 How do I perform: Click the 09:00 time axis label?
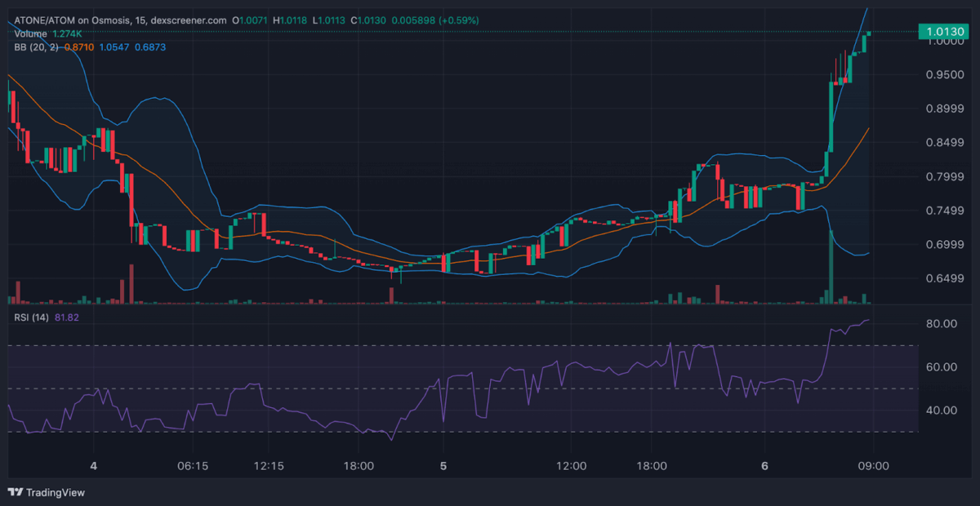[x=873, y=466]
